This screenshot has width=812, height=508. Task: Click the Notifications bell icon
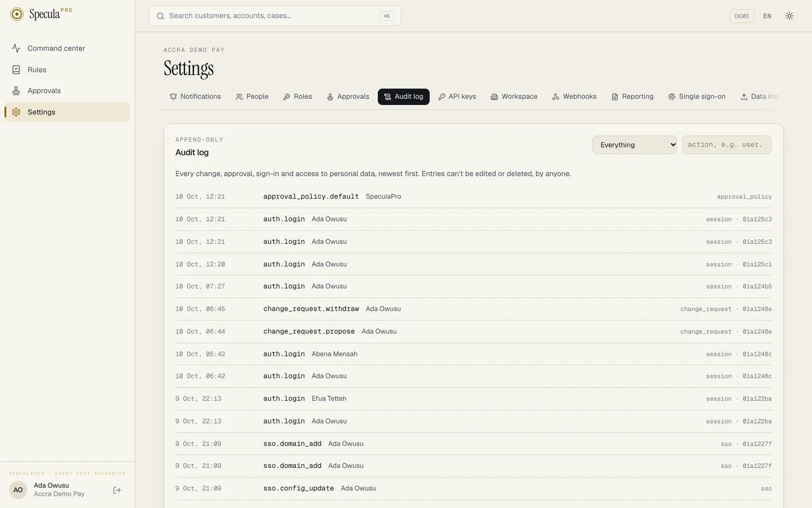pos(174,97)
